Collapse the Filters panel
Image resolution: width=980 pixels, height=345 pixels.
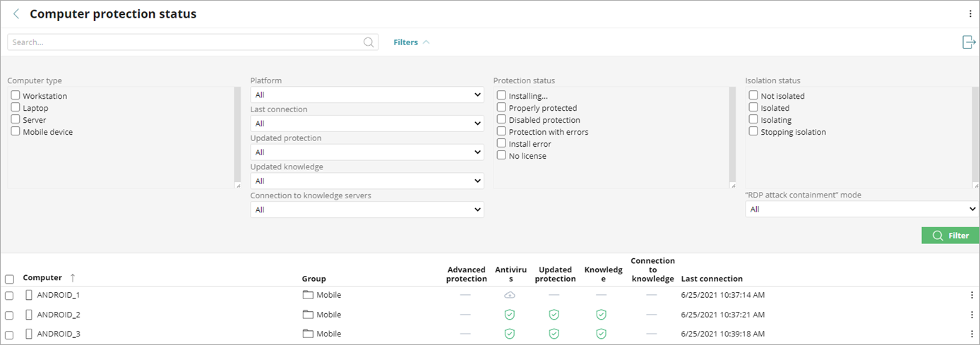pyautogui.click(x=411, y=42)
